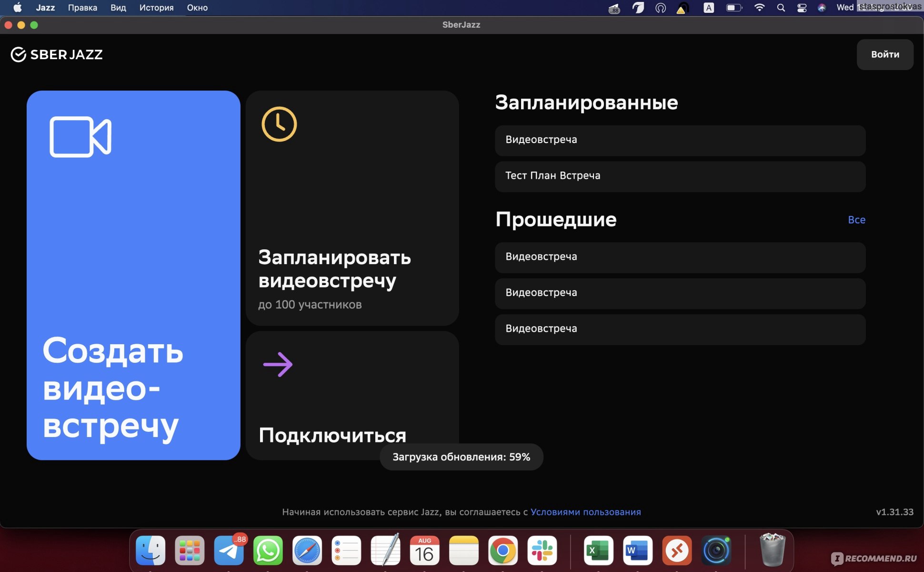The image size is (924, 572).
Task: Open Notes from the Dock
Action: 463,551
